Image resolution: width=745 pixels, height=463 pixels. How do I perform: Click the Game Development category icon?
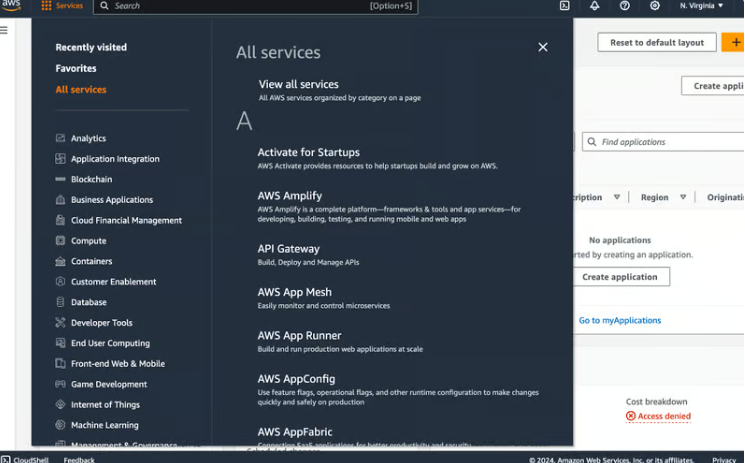60,384
